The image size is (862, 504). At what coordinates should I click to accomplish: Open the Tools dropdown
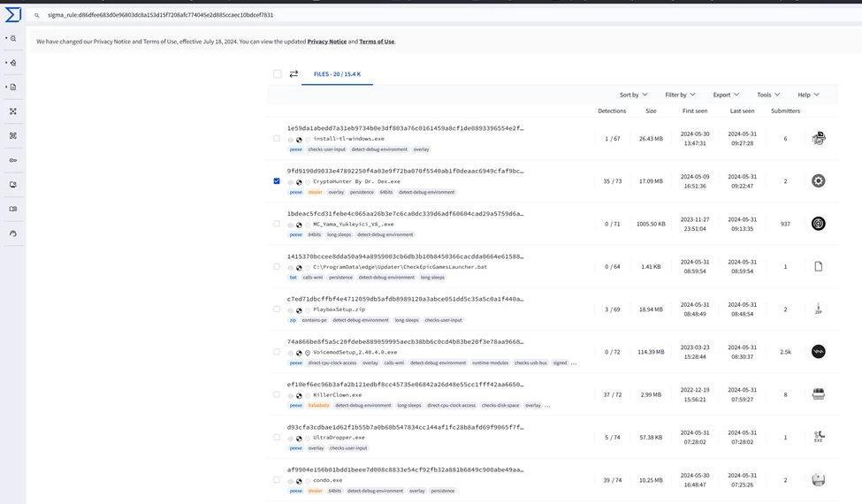(x=768, y=95)
